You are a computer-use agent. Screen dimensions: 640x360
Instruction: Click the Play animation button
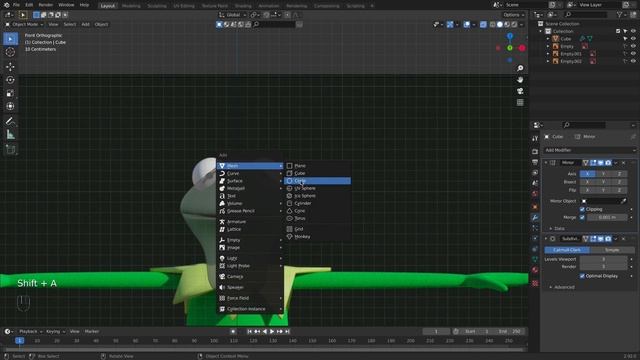click(272, 331)
